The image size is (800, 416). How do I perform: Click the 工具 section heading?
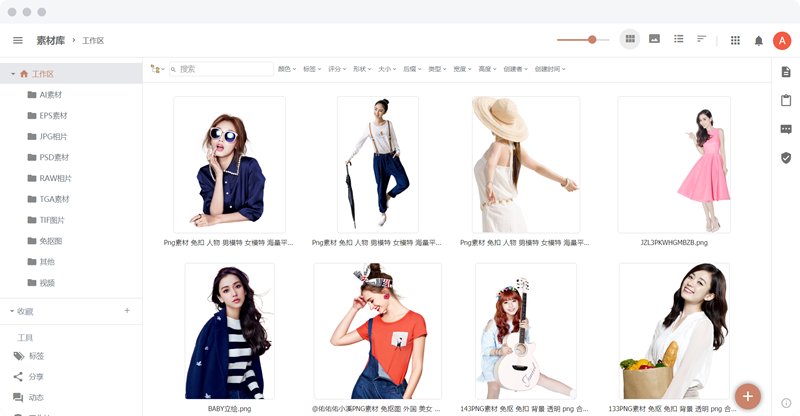click(x=25, y=337)
